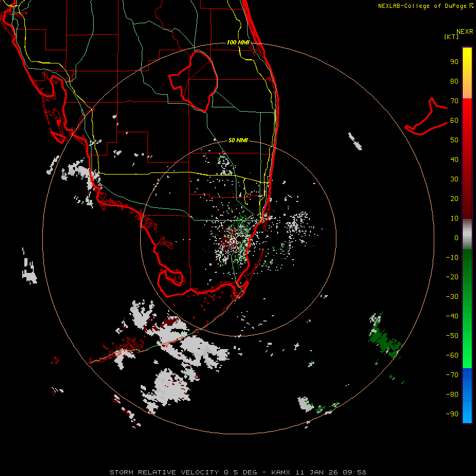Pick the gray zero-velocity segment of color bar
The image size is (476, 476).
click(467, 234)
